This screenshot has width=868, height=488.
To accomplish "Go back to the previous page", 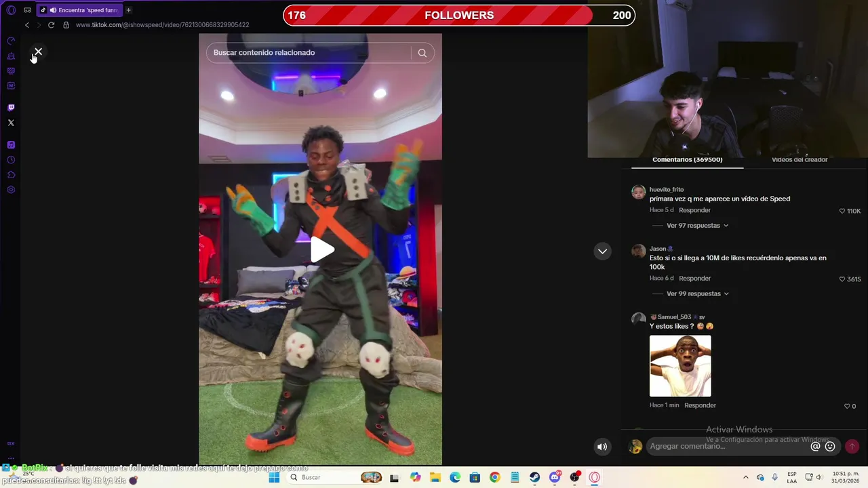I will (27, 25).
